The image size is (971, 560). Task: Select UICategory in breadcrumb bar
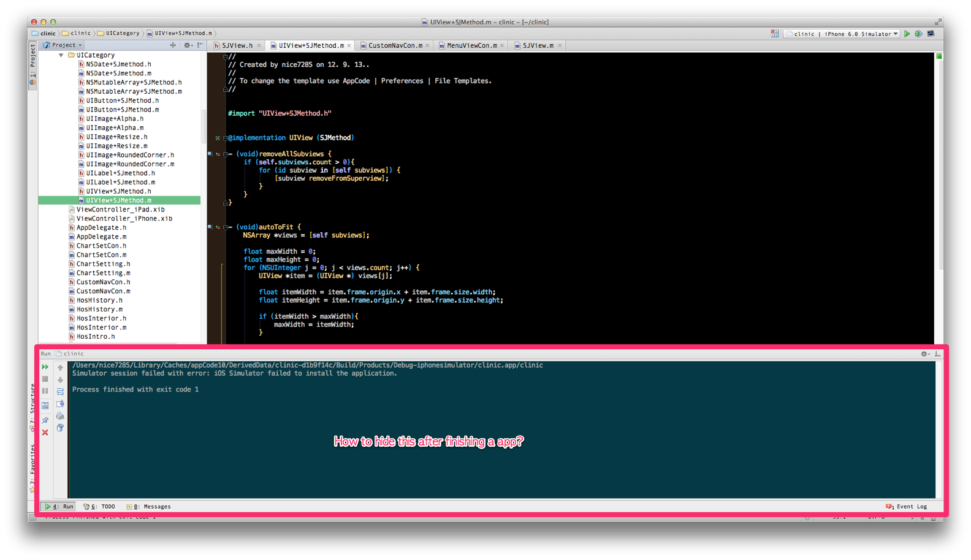pyautogui.click(x=119, y=34)
